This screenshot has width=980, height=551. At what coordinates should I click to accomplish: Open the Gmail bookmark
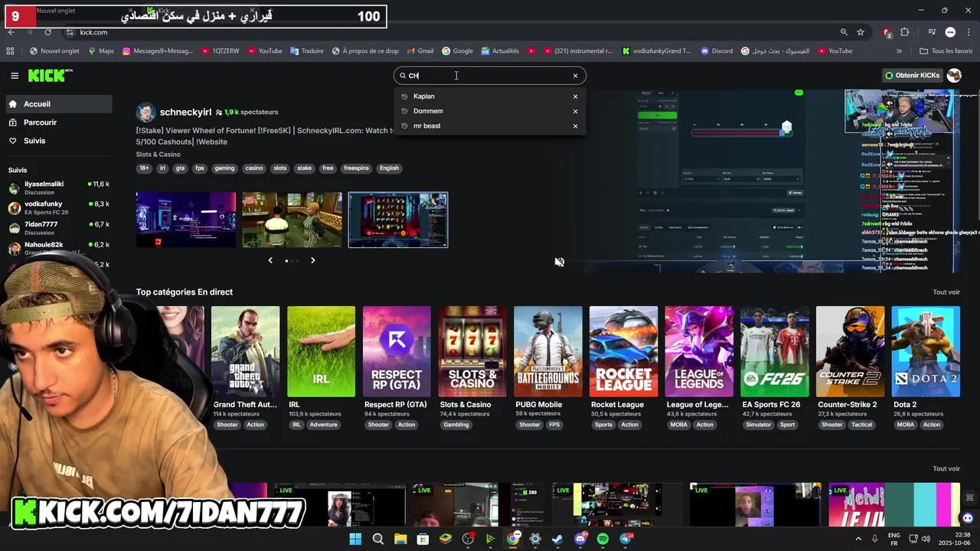click(x=420, y=51)
